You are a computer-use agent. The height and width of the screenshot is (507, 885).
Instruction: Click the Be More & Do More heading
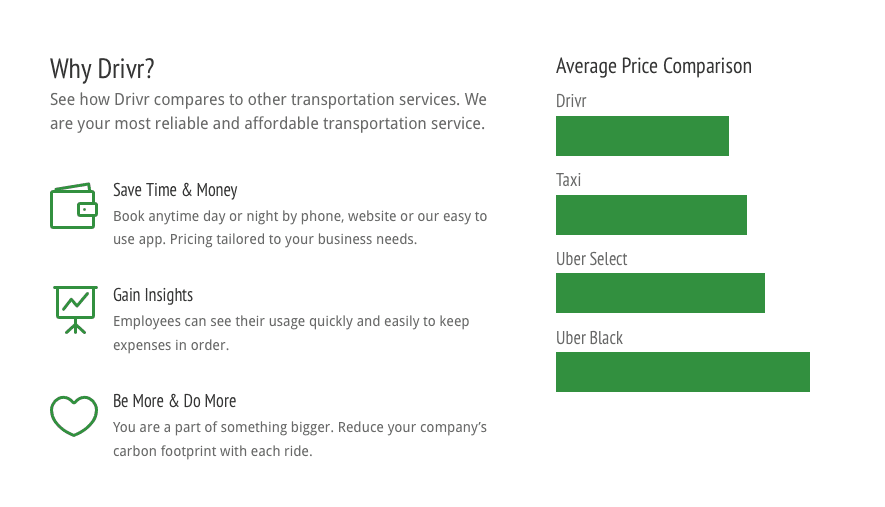(174, 401)
